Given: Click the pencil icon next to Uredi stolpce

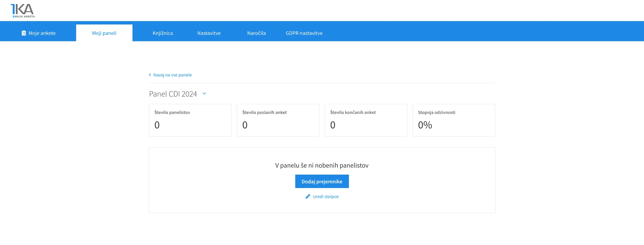Looking at the screenshot, I should coord(308,196).
